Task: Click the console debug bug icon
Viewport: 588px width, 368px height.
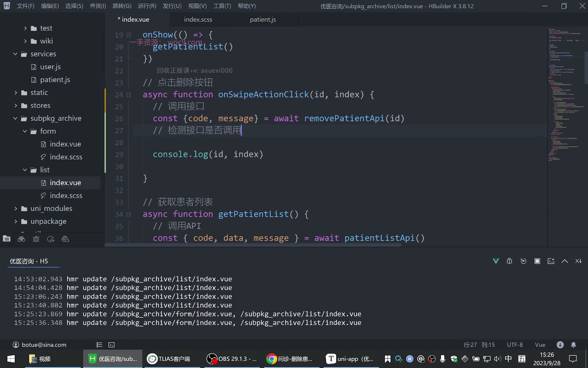Action: click(x=510, y=261)
